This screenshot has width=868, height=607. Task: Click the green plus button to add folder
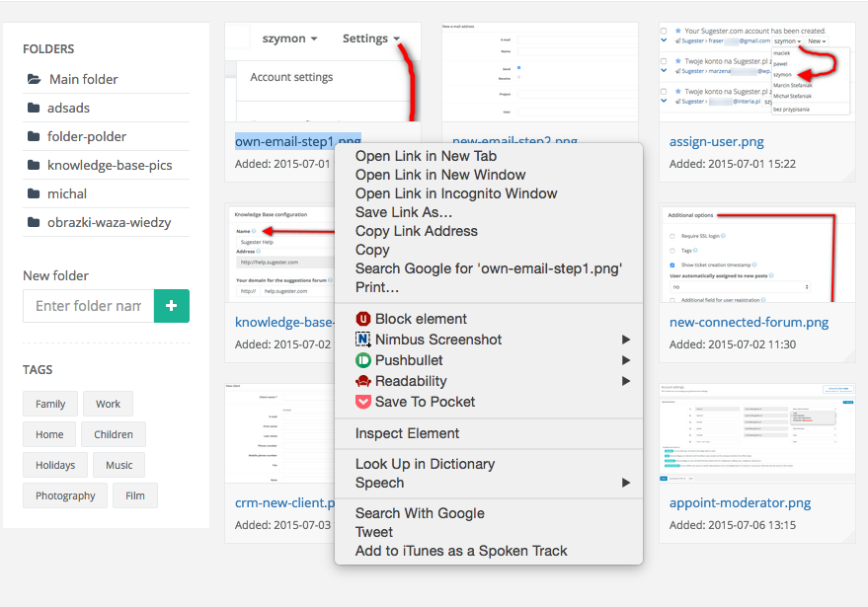click(x=171, y=306)
